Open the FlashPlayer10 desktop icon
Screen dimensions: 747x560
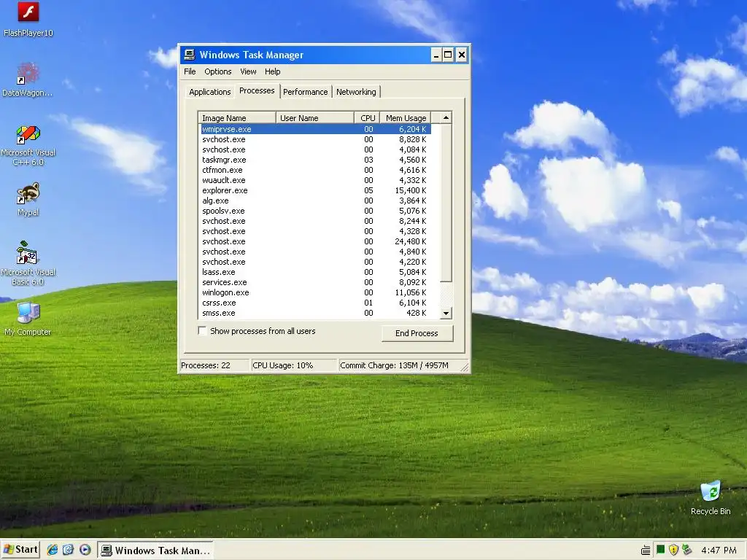click(x=28, y=19)
